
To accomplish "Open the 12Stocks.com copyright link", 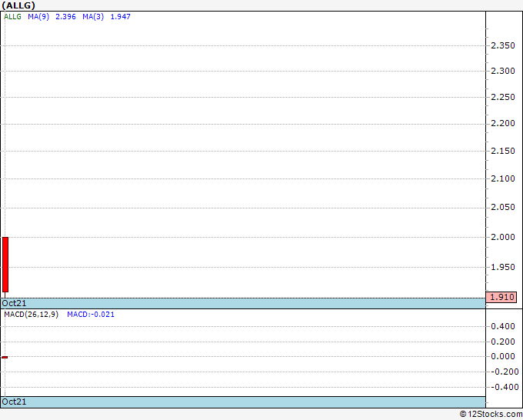I will (x=491, y=414).
